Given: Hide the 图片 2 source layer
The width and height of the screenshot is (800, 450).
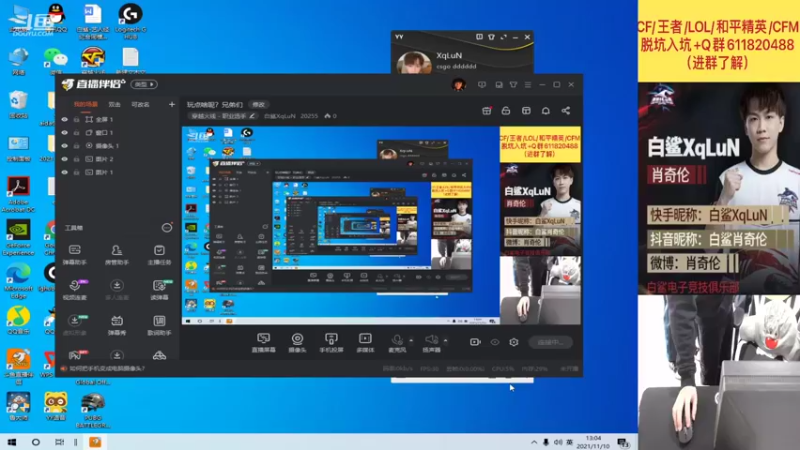Looking at the screenshot, I should click(64, 159).
